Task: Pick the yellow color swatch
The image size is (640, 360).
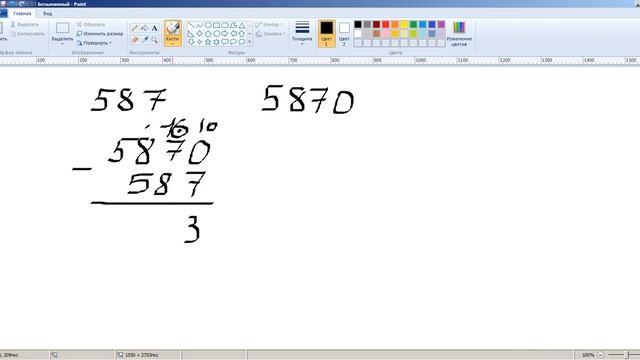Action: 404,24
